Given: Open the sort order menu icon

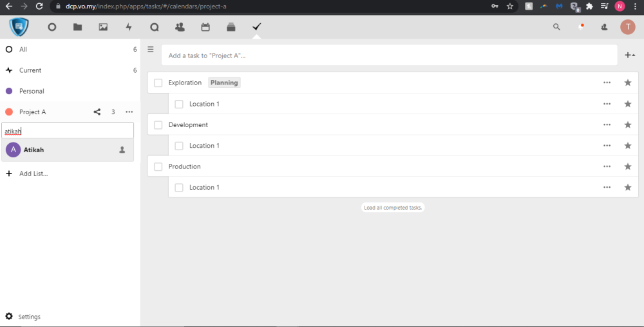Looking at the screenshot, I should (151, 49).
